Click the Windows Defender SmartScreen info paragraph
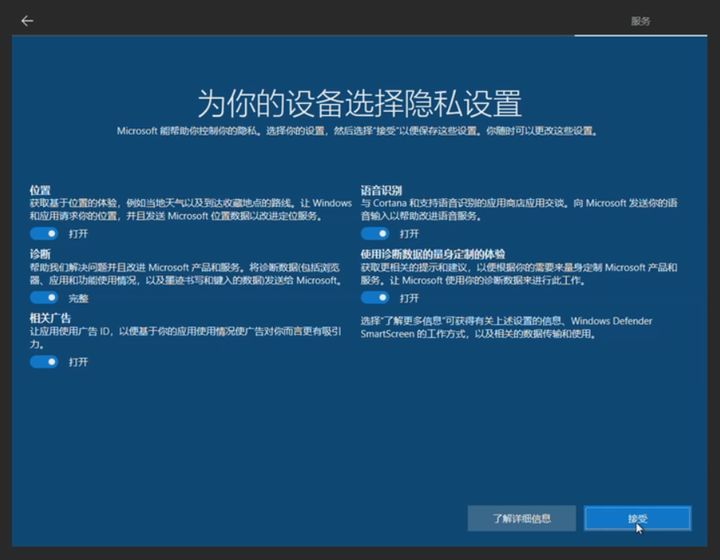The image size is (720, 560). coord(510,327)
